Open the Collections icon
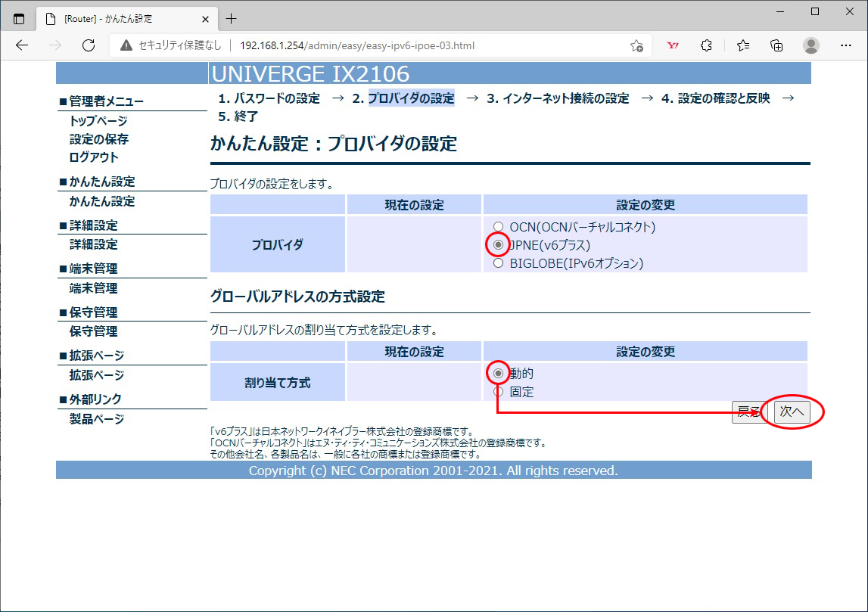The image size is (868, 612). (x=776, y=45)
